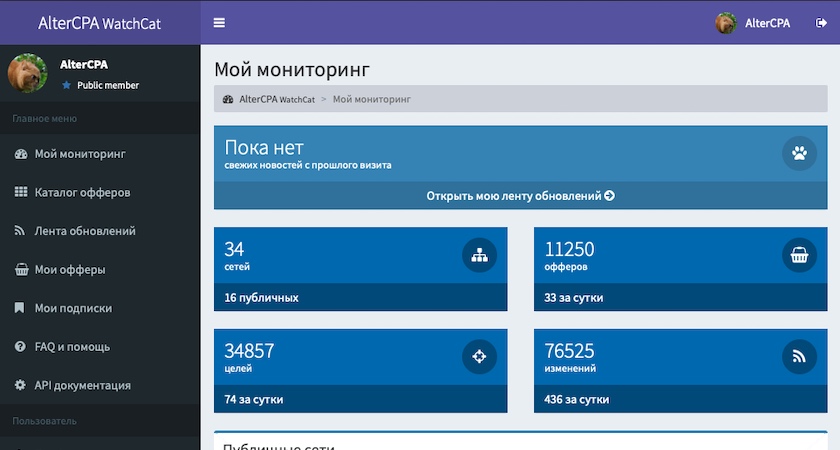840x450 pixels.
Task: Click the basket icon in офферов card
Action: point(799,256)
